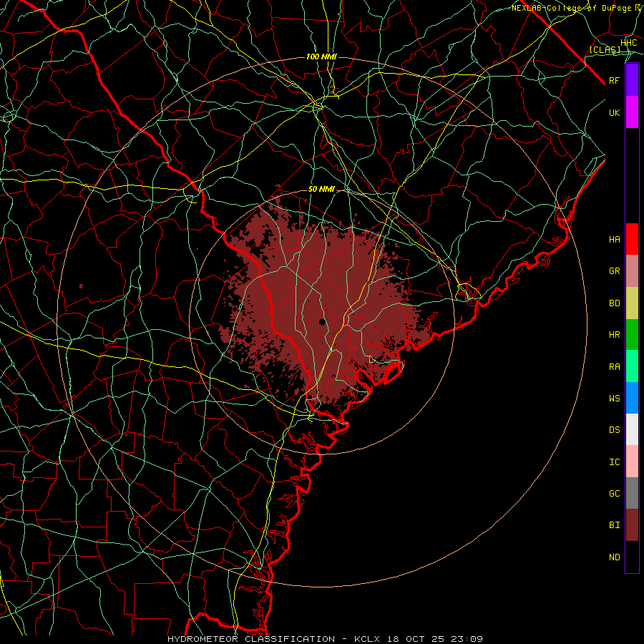The height and width of the screenshot is (644, 644).
Task: Click the ND black legend swatch
Action: point(632,557)
